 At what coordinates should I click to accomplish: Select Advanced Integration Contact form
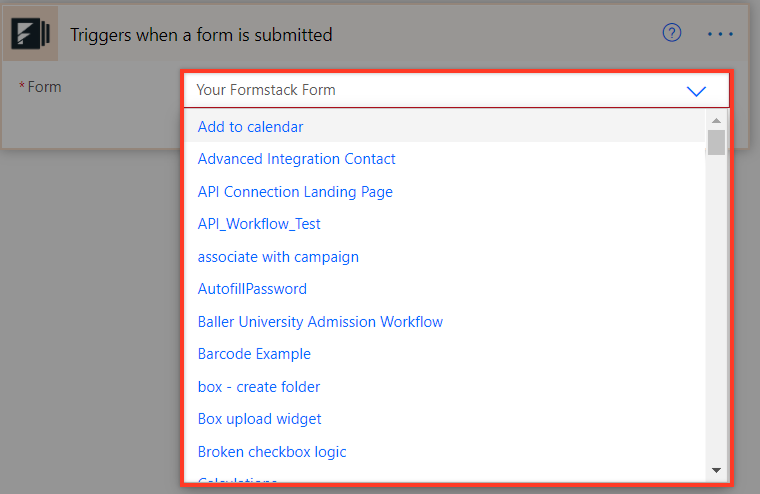(296, 159)
